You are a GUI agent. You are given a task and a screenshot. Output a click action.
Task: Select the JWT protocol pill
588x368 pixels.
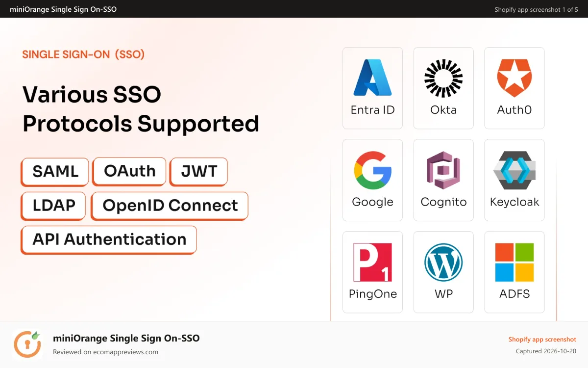[198, 172]
